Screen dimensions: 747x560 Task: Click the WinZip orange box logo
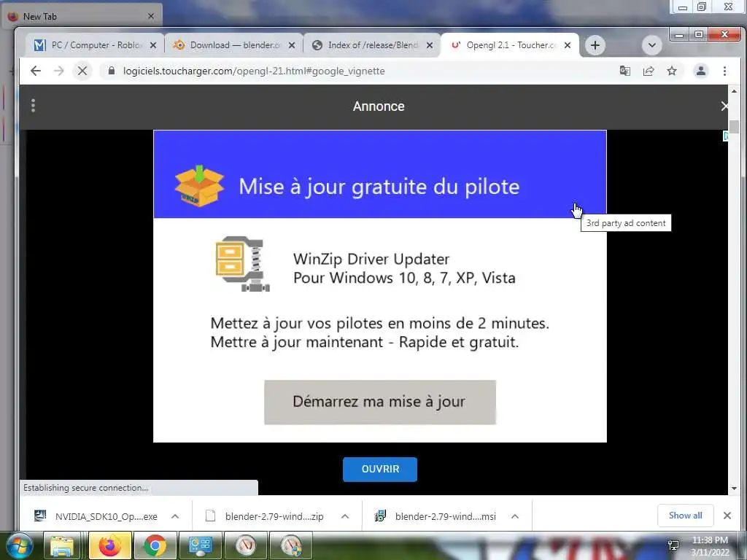(x=199, y=186)
